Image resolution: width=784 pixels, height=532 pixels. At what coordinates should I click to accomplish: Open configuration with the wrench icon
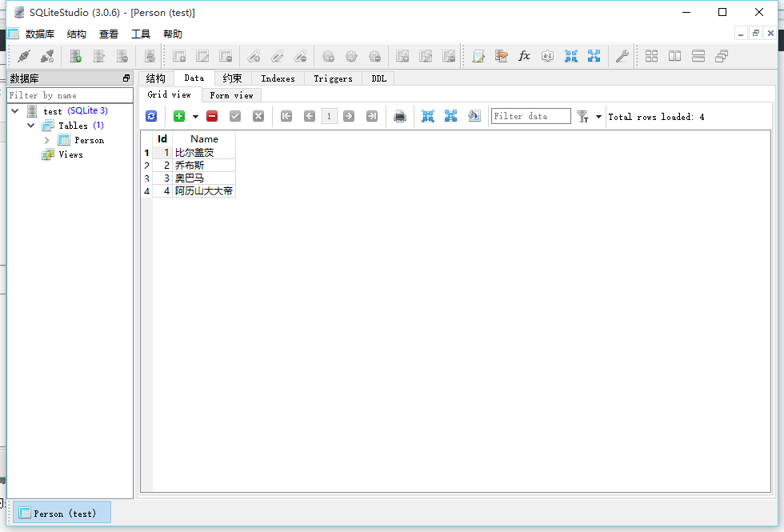pos(622,56)
